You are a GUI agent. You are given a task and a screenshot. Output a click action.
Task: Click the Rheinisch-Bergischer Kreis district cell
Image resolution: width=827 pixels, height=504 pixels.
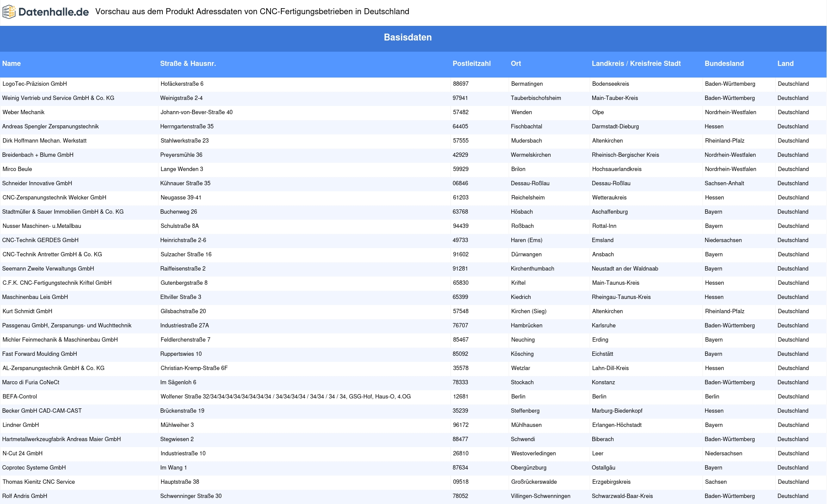tap(625, 155)
